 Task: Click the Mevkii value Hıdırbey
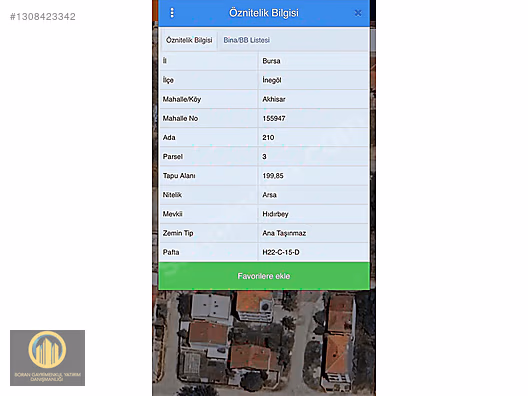(275, 214)
